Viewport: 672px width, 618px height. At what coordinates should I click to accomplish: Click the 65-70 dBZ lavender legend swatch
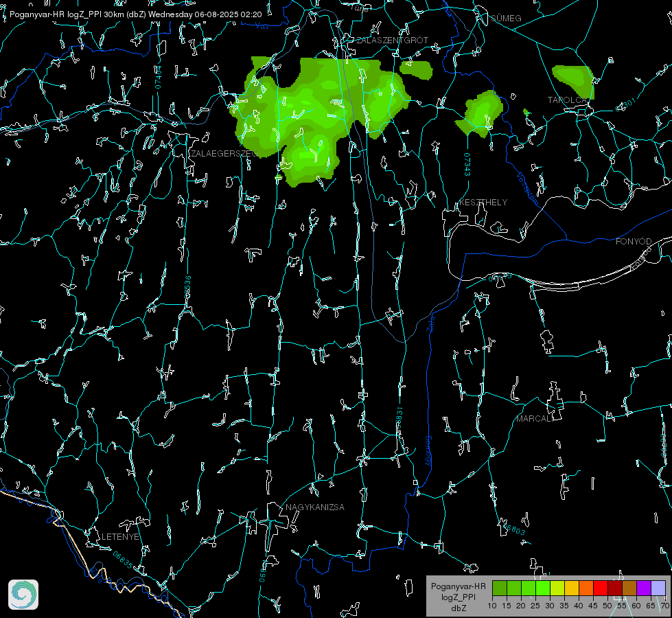[x=658, y=588]
